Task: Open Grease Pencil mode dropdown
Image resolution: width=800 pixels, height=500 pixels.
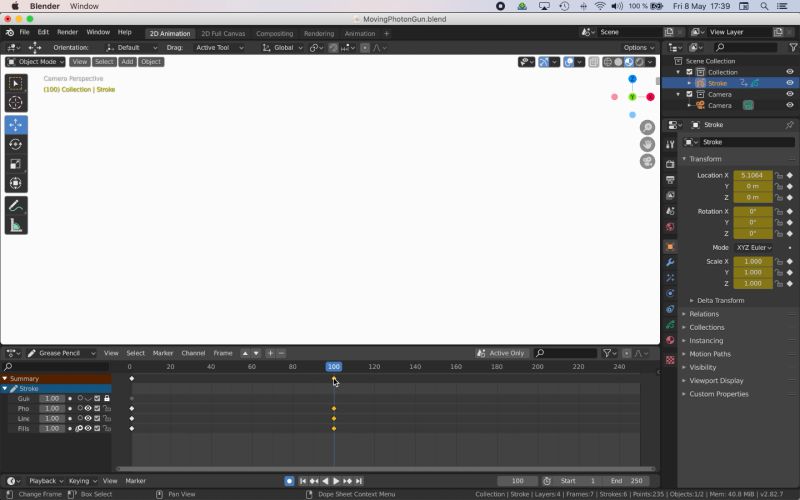Action: (61, 353)
